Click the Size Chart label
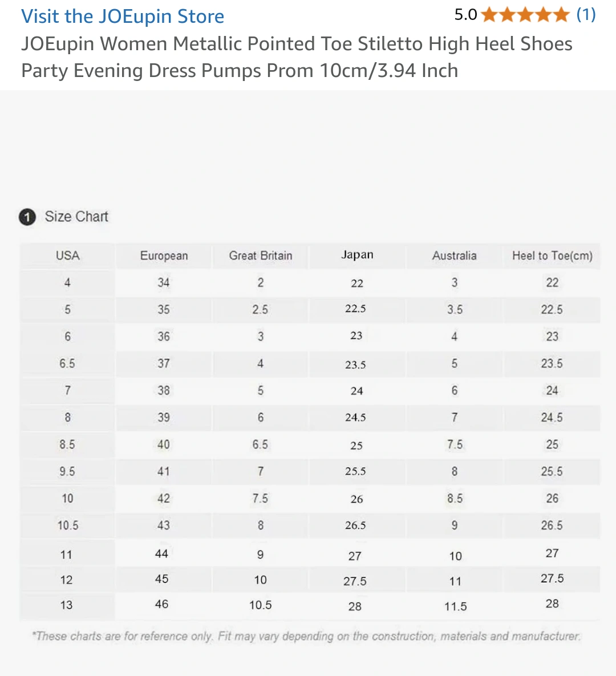The image size is (616, 676). coord(76,216)
